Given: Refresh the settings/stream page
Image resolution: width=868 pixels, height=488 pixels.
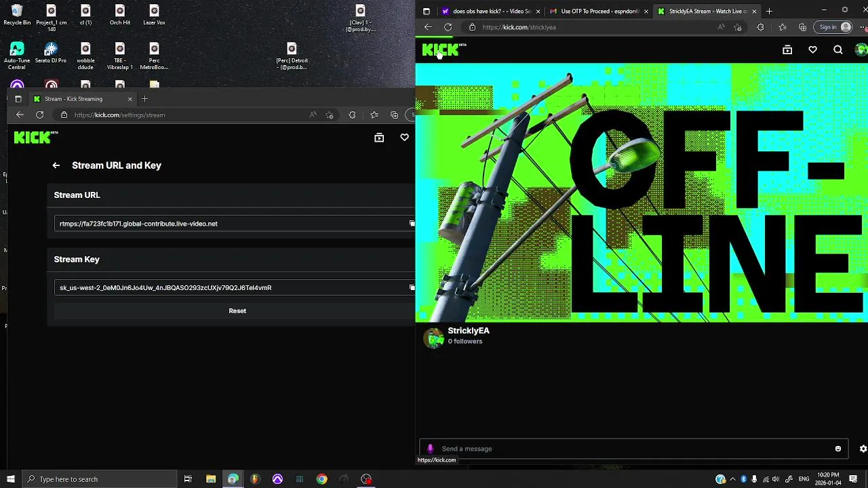Looking at the screenshot, I should (40, 115).
